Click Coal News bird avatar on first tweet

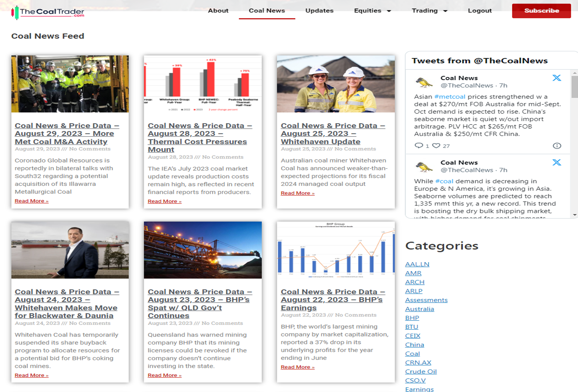pos(424,82)
